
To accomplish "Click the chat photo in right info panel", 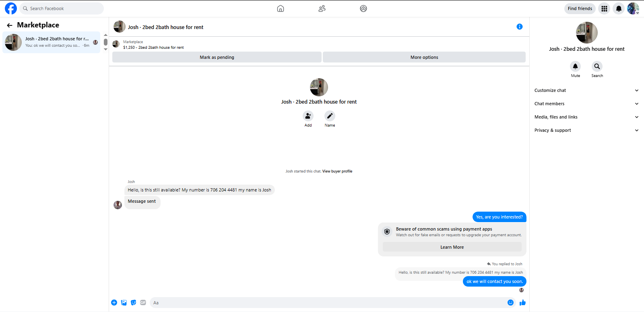I will [x=586, y=32].
